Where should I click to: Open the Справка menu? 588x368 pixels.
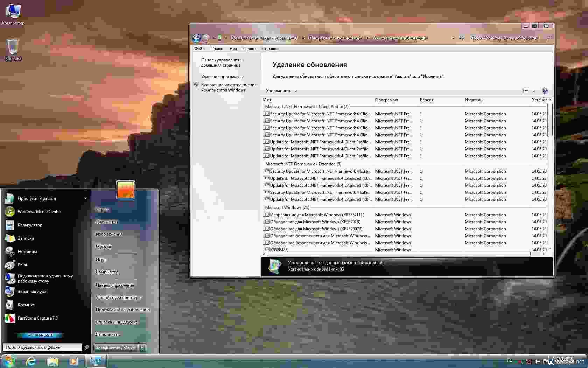click(270, 49)
